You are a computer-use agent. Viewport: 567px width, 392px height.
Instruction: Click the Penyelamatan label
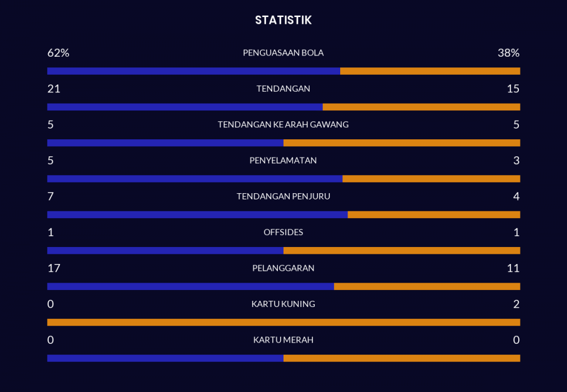click(283, 160)
